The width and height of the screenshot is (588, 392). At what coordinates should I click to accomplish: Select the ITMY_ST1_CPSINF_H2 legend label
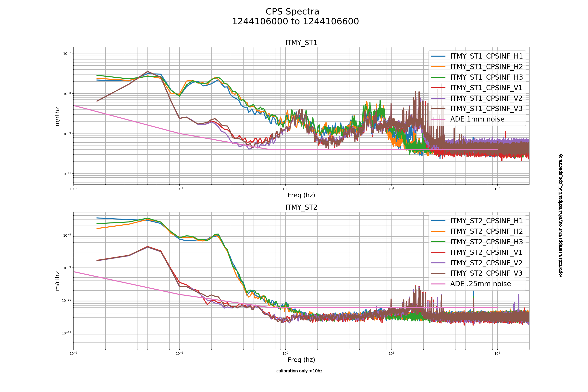tap(487, 67)
